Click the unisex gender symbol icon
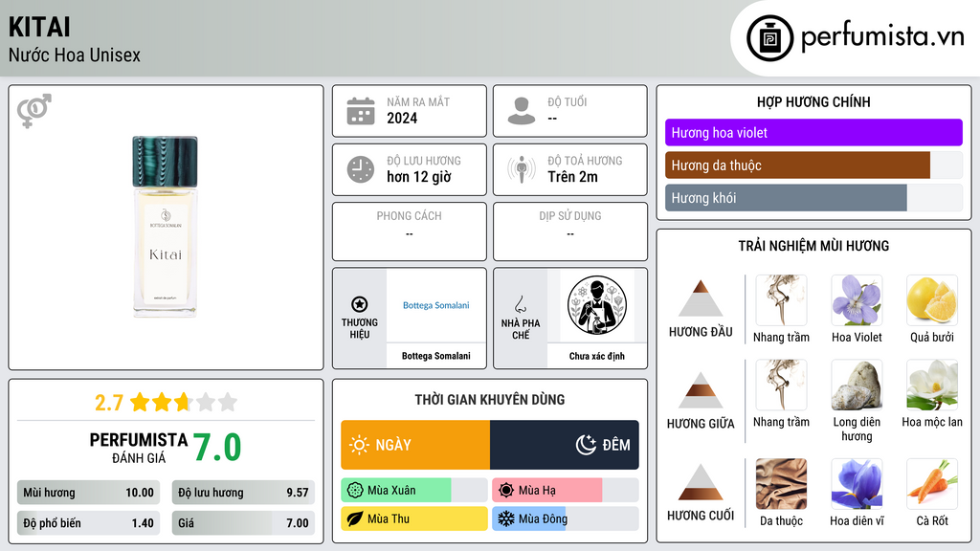980x551 pixels. 34,111
